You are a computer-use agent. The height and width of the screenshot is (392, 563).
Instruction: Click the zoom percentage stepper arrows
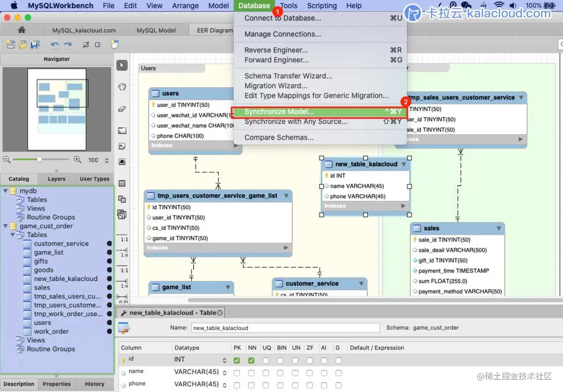click(x=107, y=160)
